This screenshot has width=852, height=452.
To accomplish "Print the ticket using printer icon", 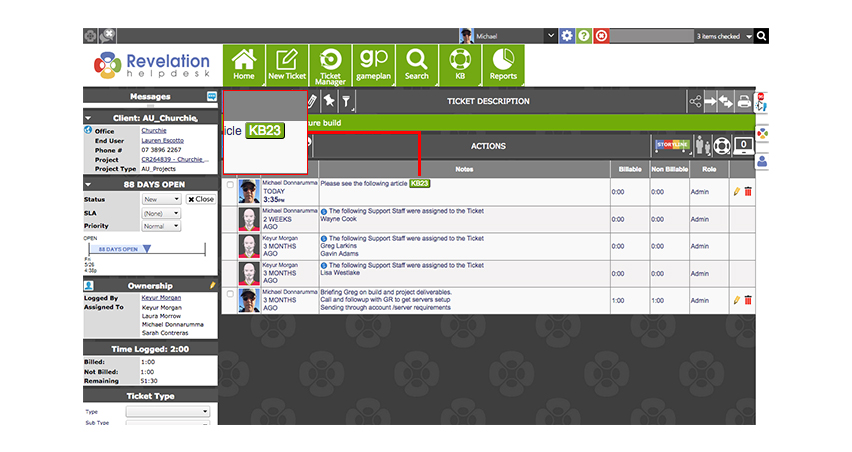I will [x=744, y=101].
